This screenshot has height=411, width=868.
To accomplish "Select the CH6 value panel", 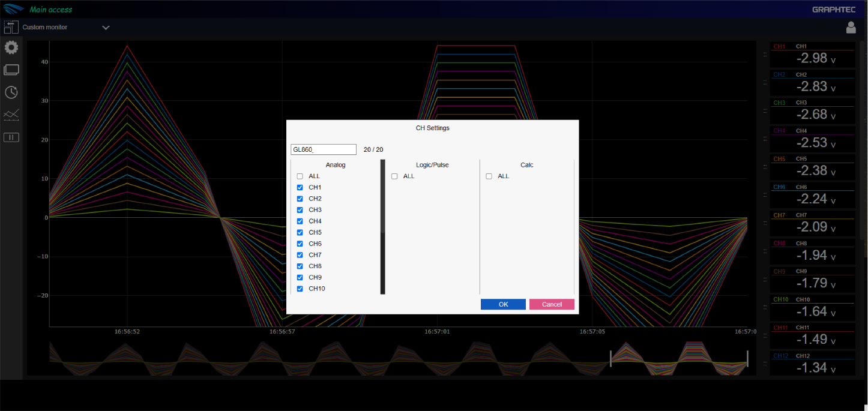I will pyautogui.click(x=813, y=195).
